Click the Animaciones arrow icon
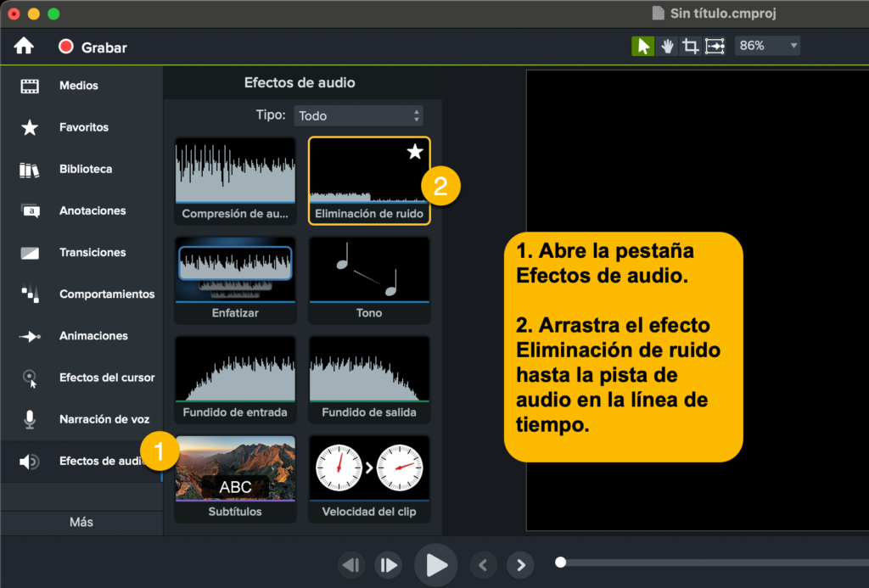This screenshot has height=588, width=869. pyautogui.click(x=30, y=336)
